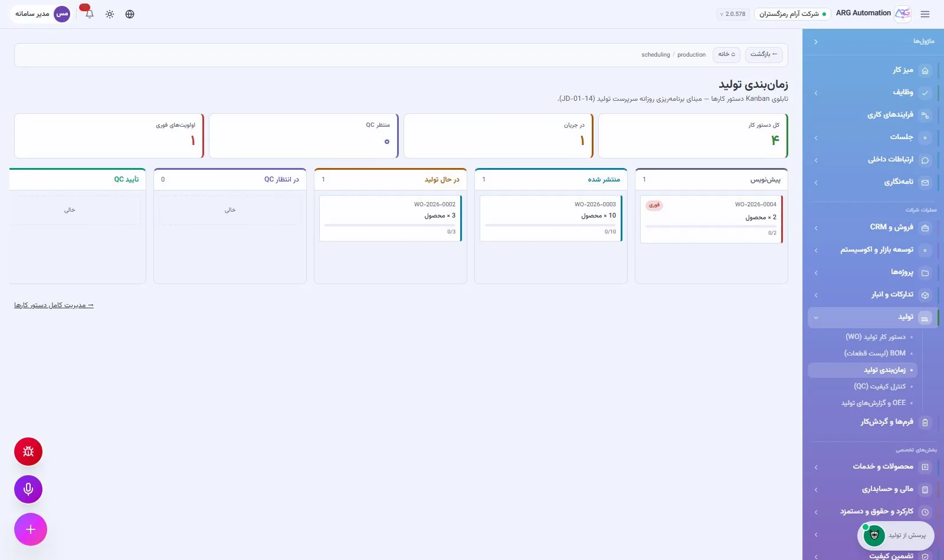Expand the مالی و حسابداری chevron

tap(816, 489)
